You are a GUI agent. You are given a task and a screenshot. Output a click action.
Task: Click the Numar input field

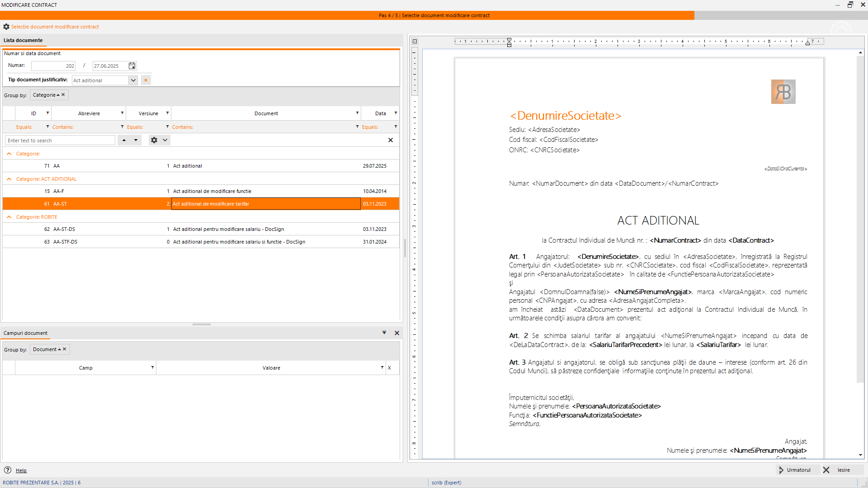pyautogui.click(x=53, y=66)
